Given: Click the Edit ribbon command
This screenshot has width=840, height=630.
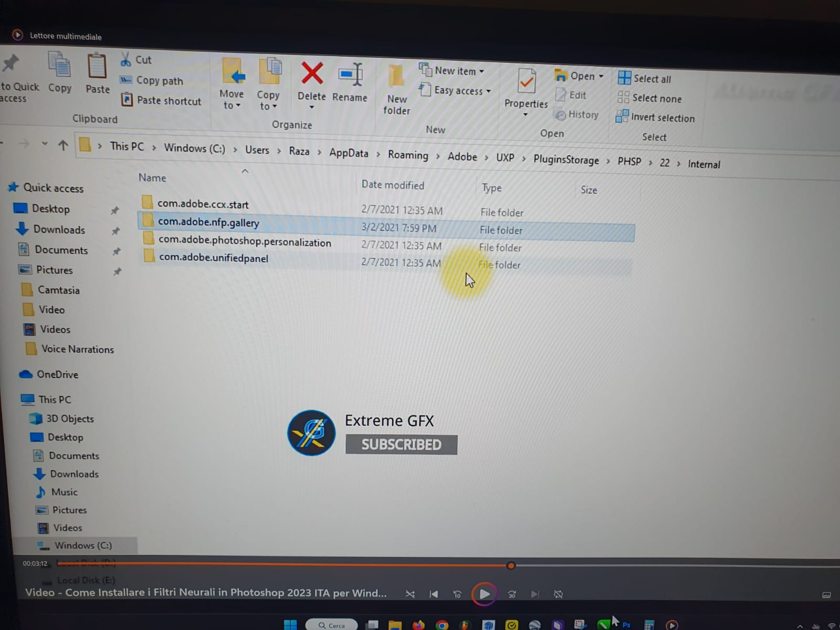Looking at the screenshot, I should pyautogui.click(x=571, y=95).
